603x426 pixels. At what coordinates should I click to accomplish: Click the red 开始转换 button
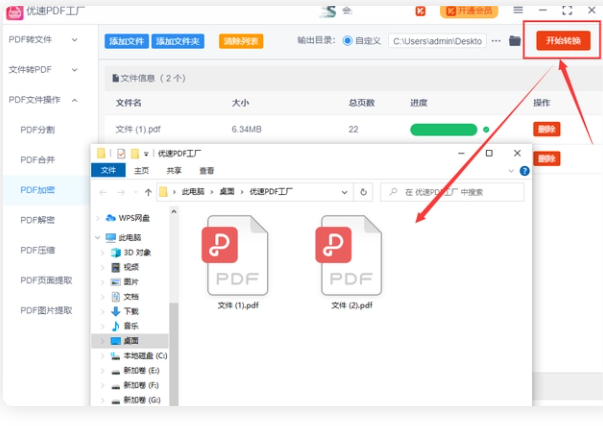pyautogui.click(x=563, y=41)
